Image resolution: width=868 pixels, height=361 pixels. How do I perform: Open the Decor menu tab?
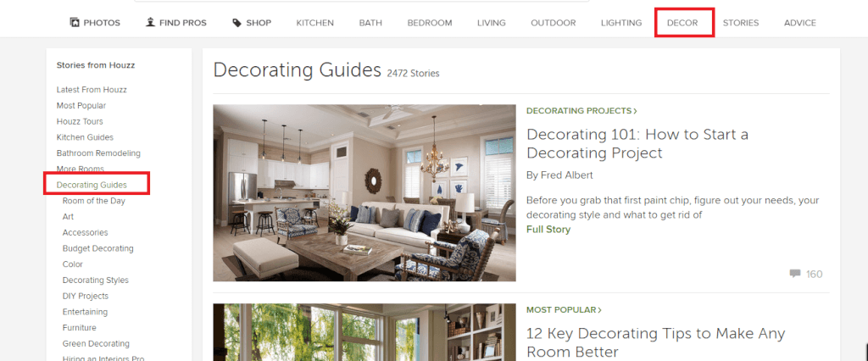click(x=682, y=23)
